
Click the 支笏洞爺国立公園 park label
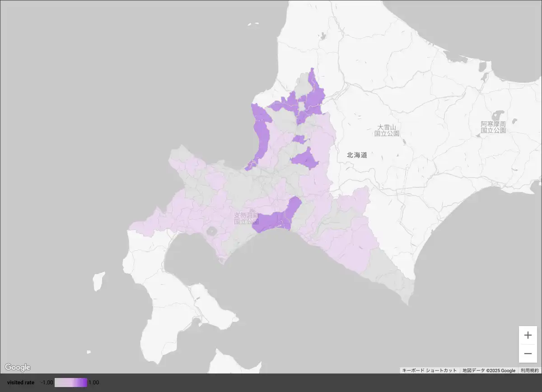tap(246, 219)
